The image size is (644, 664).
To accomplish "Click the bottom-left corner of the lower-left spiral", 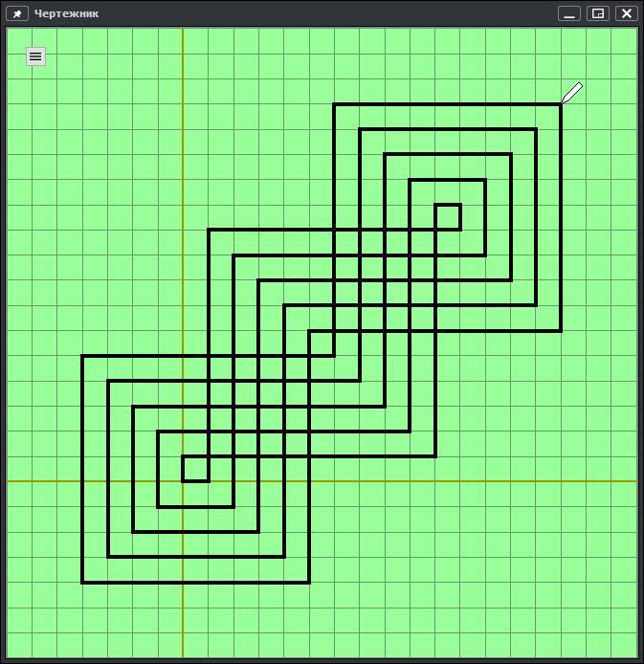I will pyautogui.click(x=82, y=582).
